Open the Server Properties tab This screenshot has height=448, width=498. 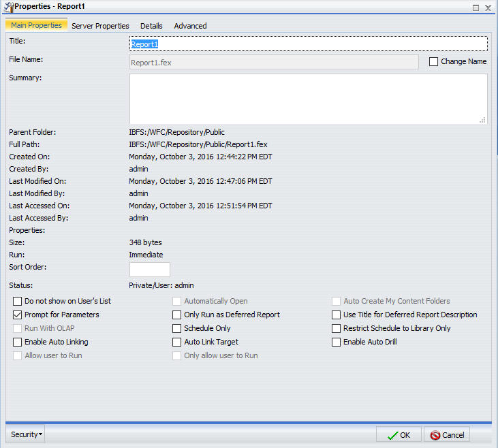coord(100,26)
